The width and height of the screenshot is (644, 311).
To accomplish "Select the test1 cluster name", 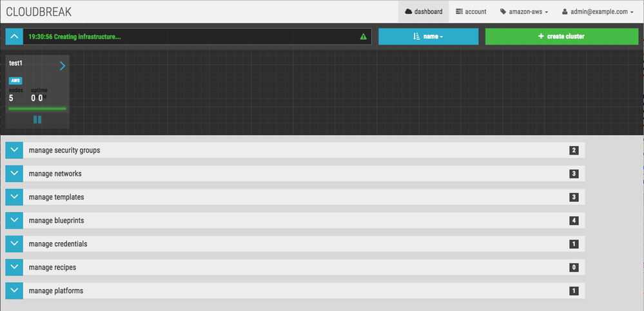I will [15, 63].
